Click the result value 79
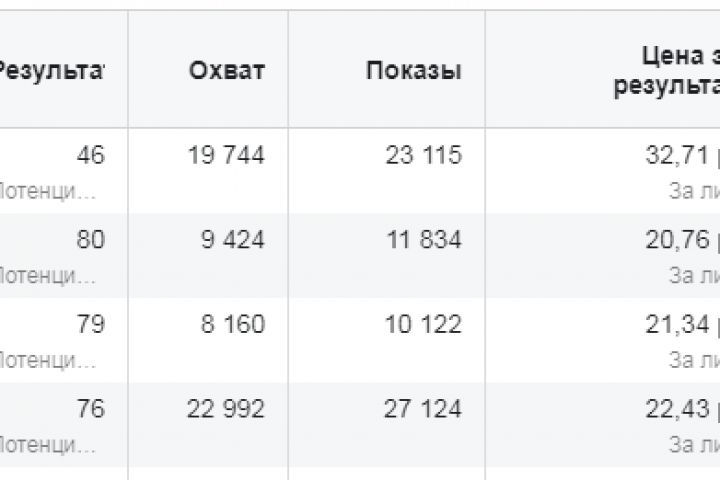The height and width of the screenshot is (480, 720). pyautogui.click(x=90, y=324)
